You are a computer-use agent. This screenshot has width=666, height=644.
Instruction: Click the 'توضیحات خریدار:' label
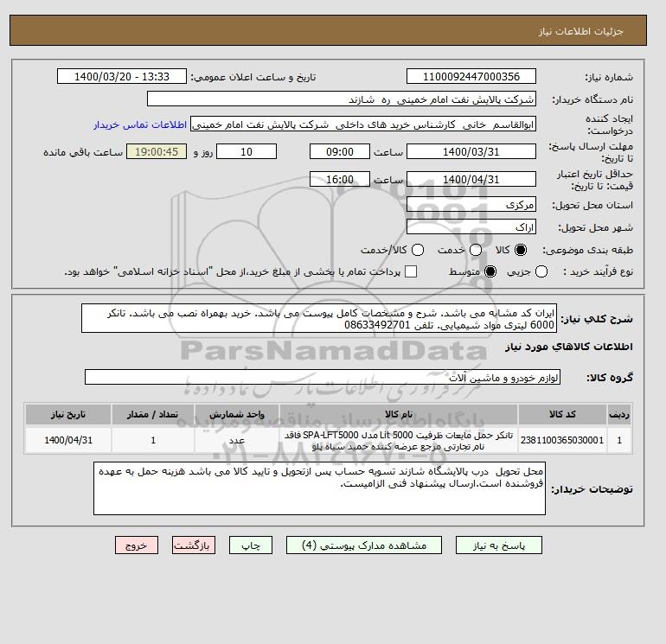click(x=592, y=489)
